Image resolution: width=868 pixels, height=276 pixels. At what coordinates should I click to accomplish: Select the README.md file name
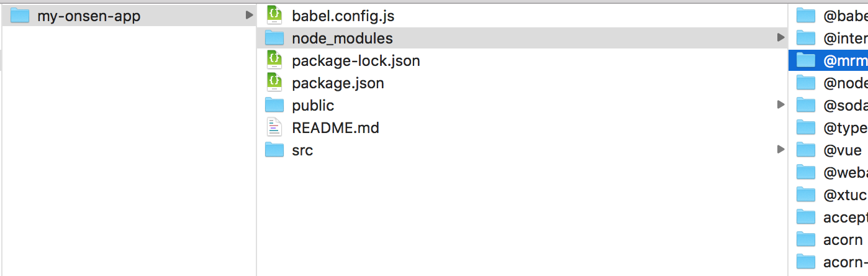tap(335, 127)
